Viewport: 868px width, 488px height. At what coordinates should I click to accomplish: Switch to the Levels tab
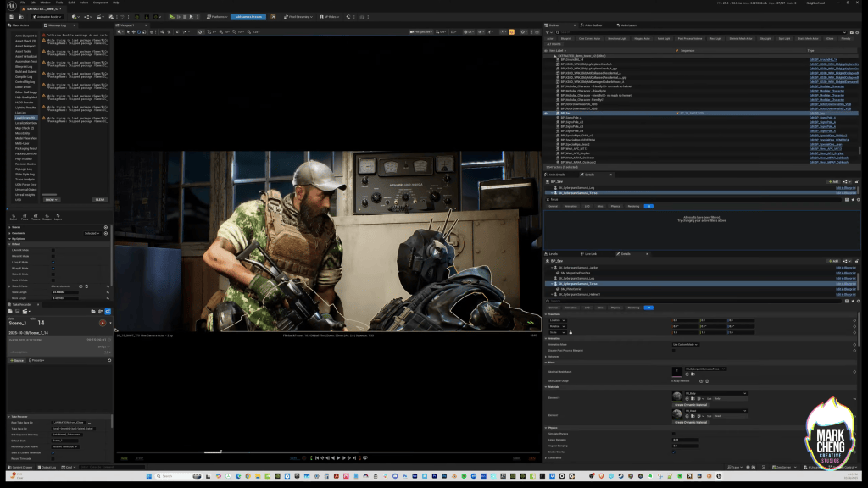553,254
